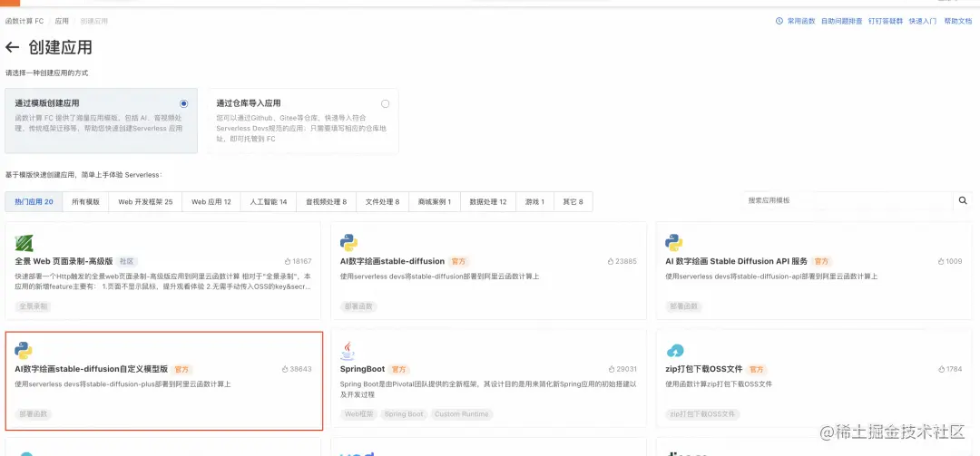This screenshot has width=980, height=456.
Task: Switch to the 人工智能 14 tab
Action: (x=268, y=202)
